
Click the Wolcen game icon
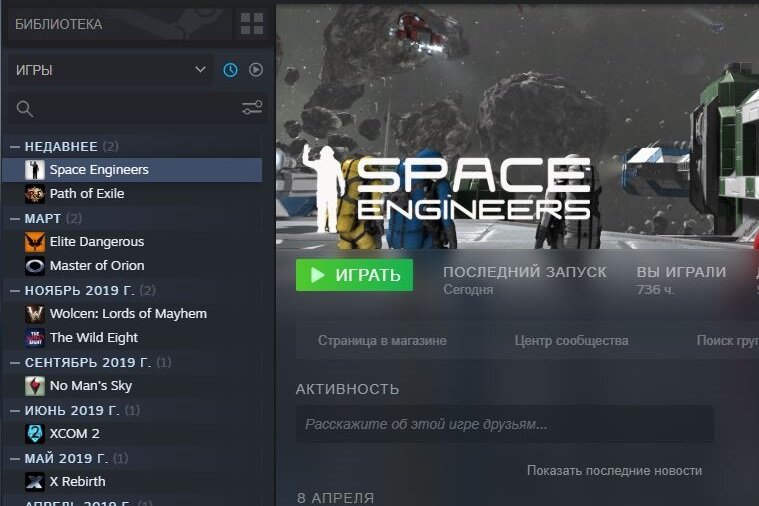(x=35, y=314)
